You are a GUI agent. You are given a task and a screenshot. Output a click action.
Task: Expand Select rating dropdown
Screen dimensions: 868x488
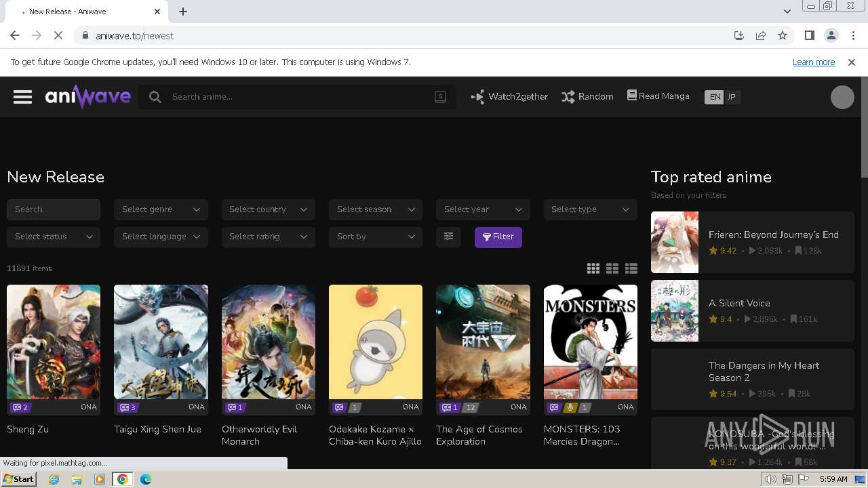click(x=269, y=237)
